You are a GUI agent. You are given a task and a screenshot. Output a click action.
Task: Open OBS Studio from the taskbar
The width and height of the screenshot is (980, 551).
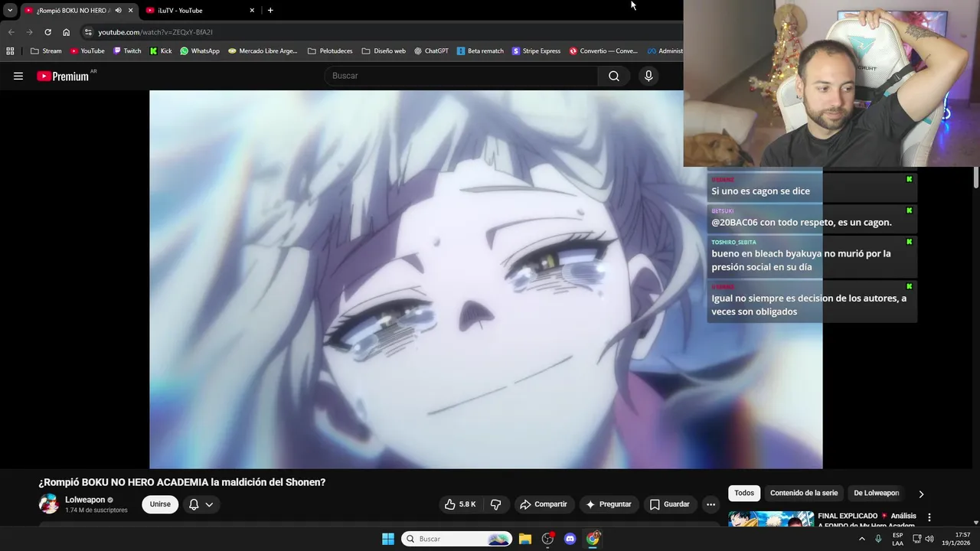click(x=547, y=539)
